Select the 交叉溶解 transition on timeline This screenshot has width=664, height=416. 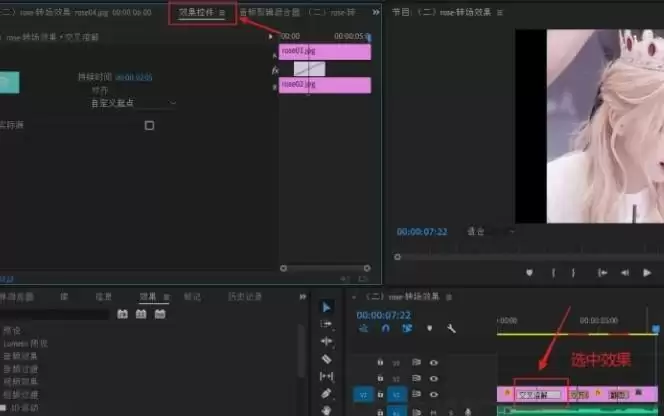point(540,395)
